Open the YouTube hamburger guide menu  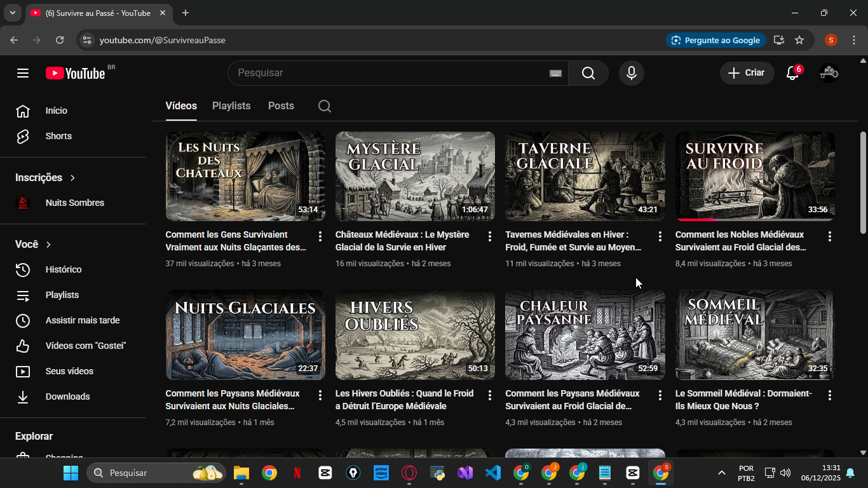23,73
